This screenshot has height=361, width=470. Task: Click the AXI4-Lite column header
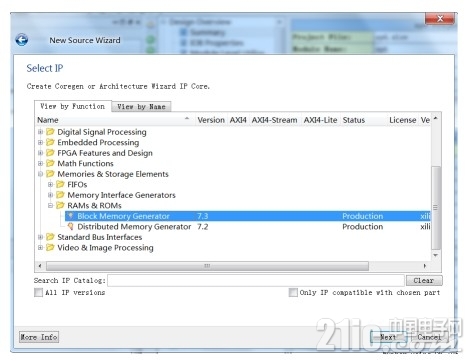[320, 120]
